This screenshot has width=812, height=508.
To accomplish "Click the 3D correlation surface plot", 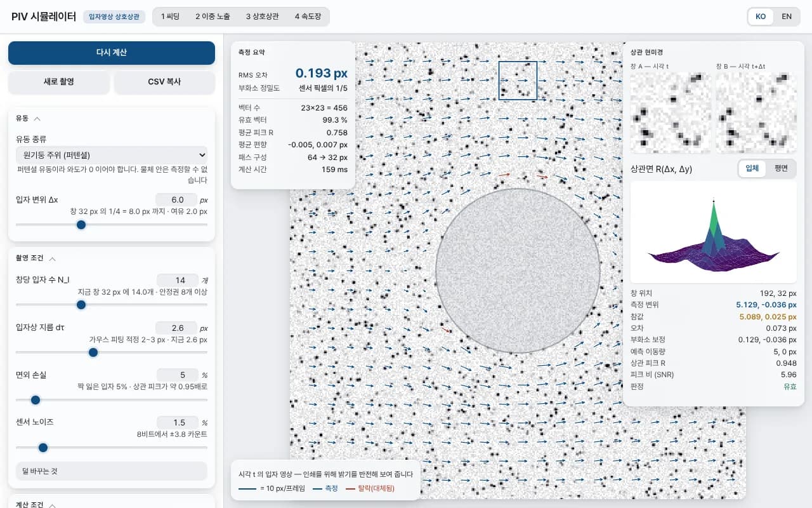I will [714, 232].
